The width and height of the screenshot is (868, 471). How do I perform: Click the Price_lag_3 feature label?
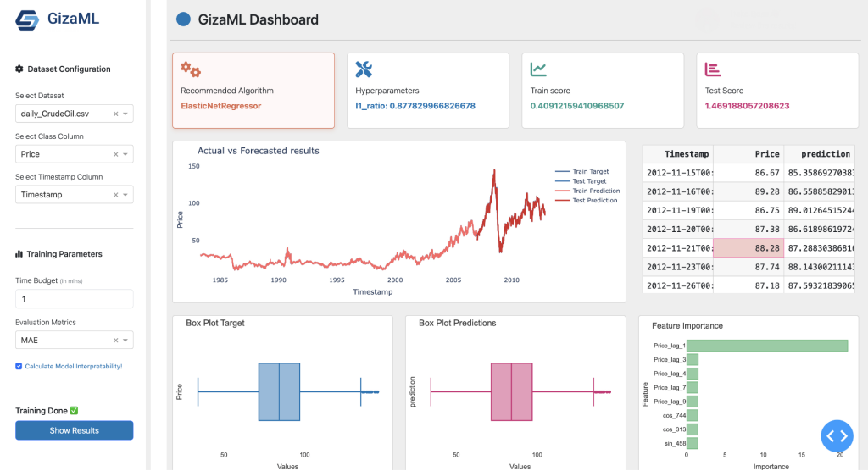[670, 360]
